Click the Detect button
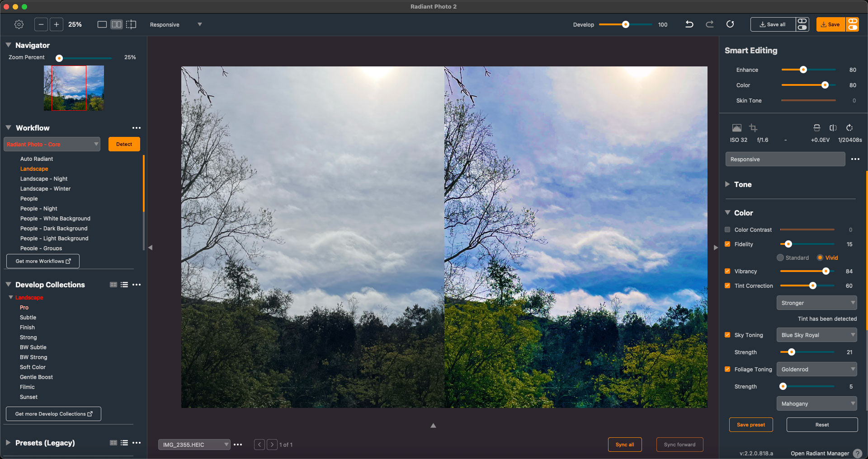This screenshot has height=459, width=868. tap(124, 144)
